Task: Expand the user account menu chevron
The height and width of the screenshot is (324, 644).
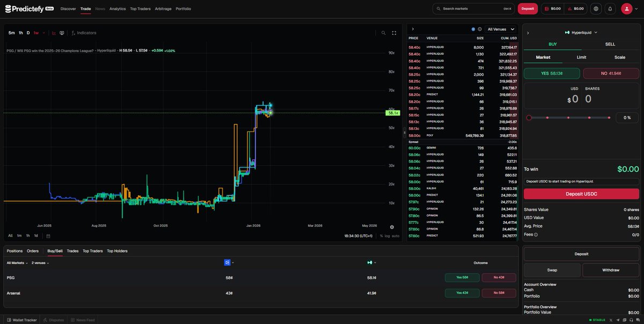Action: (x=637, y=9)
